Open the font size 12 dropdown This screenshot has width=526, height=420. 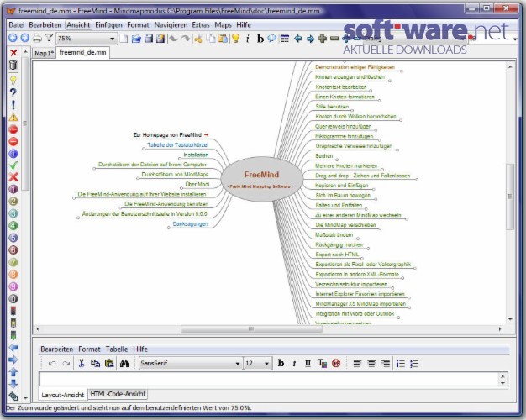[x=266, y=364]
